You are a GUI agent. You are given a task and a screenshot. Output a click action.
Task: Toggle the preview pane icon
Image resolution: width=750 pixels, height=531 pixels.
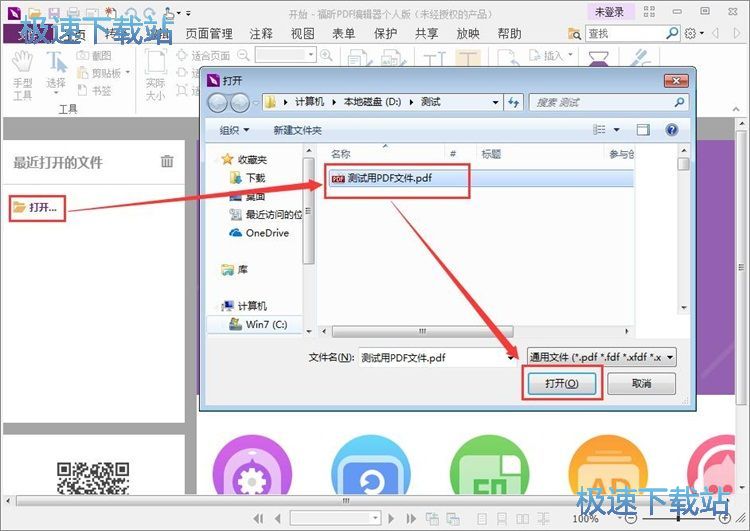643,130
